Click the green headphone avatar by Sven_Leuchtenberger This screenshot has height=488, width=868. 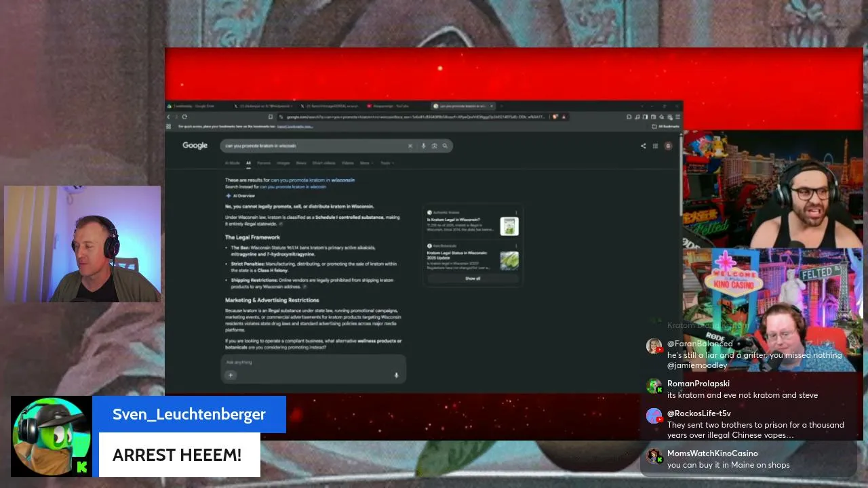click(x=52, y=437)
